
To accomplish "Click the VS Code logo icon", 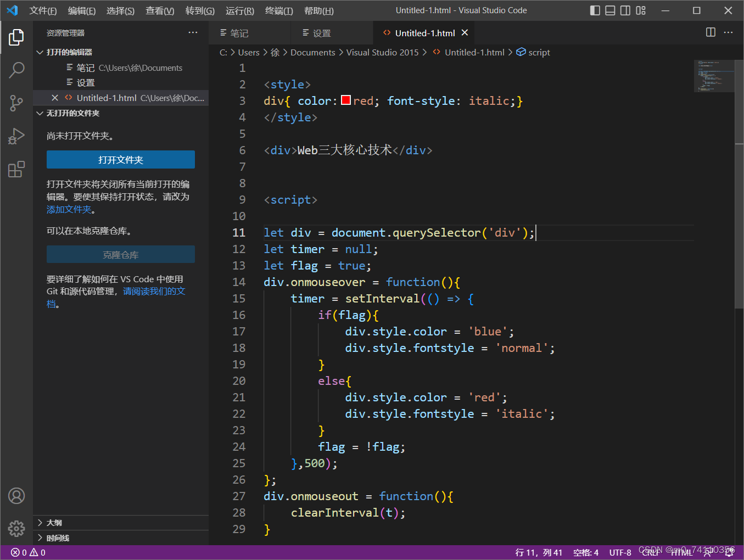I will click(12, 10).
